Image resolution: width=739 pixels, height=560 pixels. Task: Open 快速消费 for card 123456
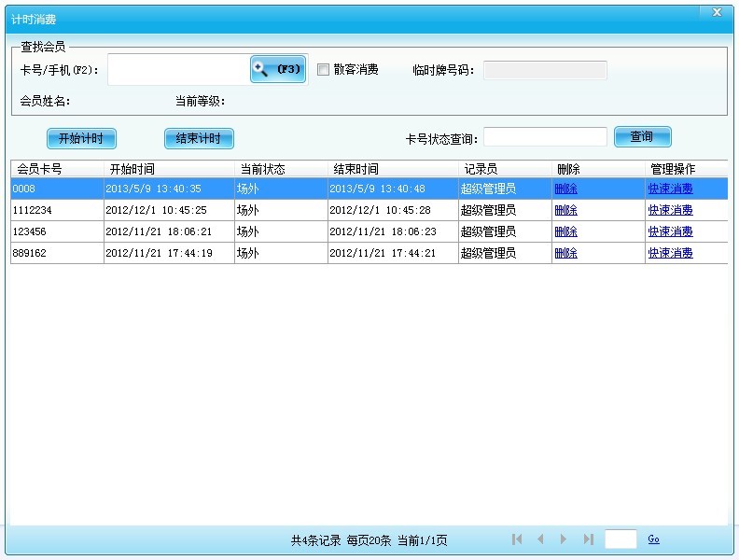point(670,231)
